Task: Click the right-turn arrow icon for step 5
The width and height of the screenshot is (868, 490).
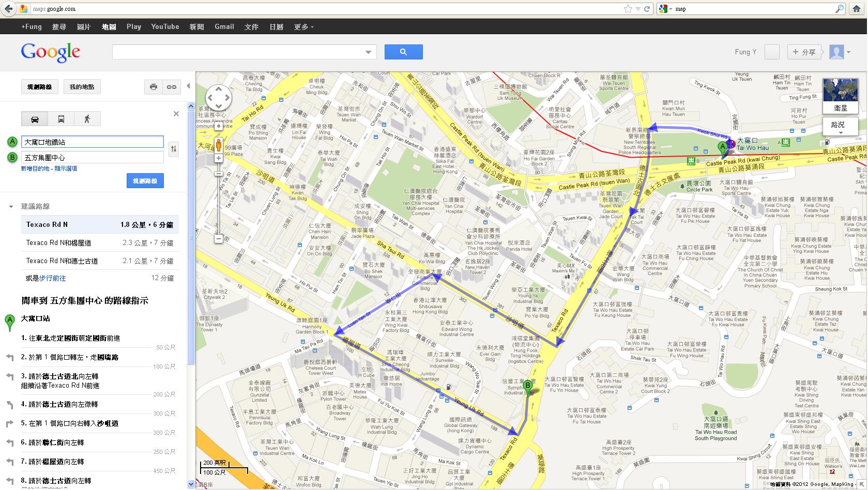Action: click(10, 424)
